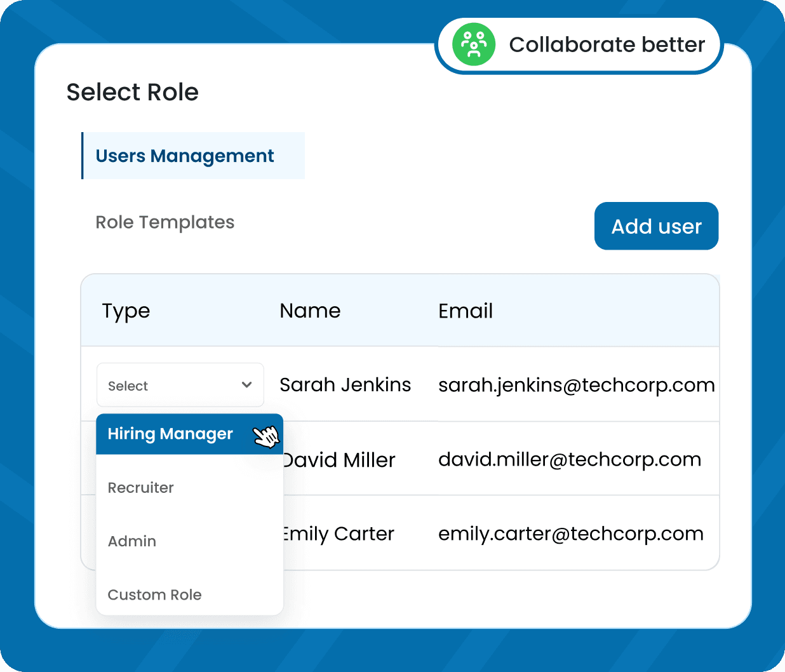Switch to Role Templates tab
The height and width of the screenshot is (672, 785).
click(x=165, y=222)
